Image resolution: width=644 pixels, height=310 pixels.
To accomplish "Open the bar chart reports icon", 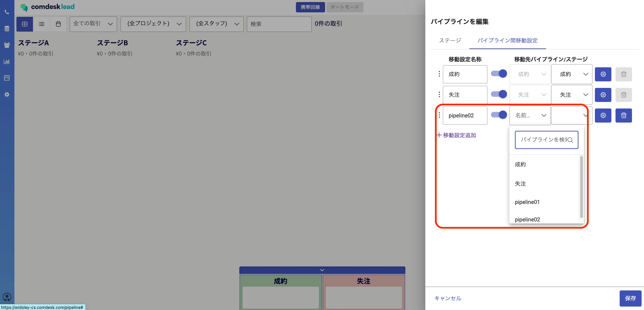I will (7, 61).
